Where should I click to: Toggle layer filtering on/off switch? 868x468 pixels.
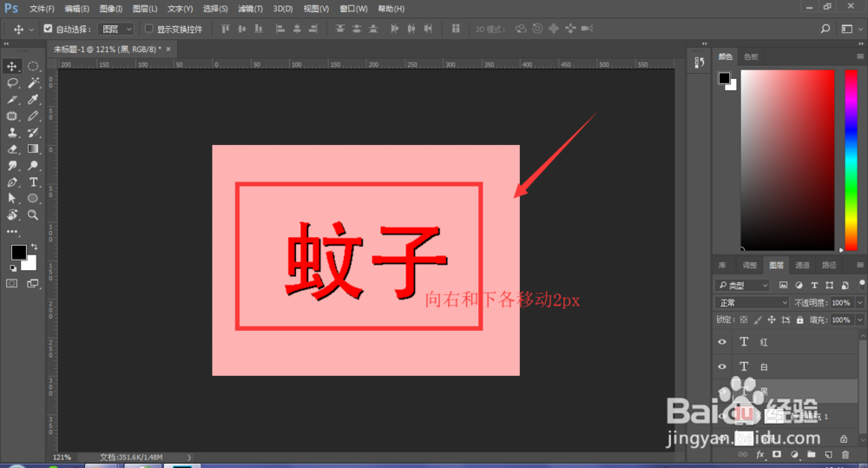point(861,284)
